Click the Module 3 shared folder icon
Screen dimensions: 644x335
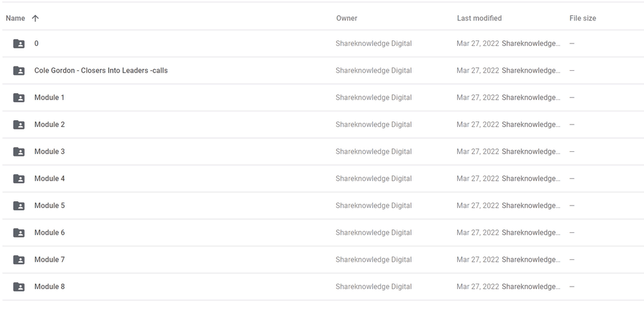[x=19, y=152]
